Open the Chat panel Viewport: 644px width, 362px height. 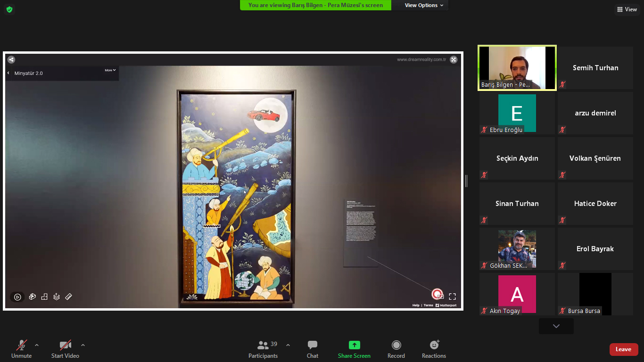click(313, 349)
